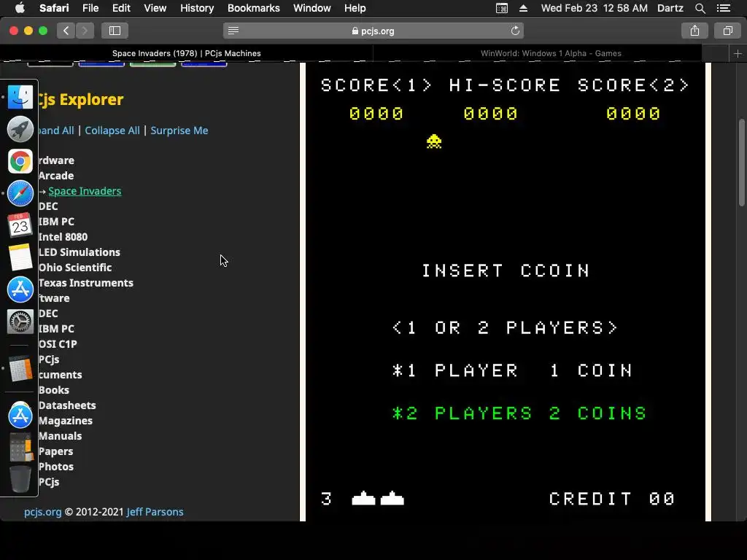Open the calculator spreadsheet icon in Dock
Viewport: 747px width, 560px height.
click(20, 368)
